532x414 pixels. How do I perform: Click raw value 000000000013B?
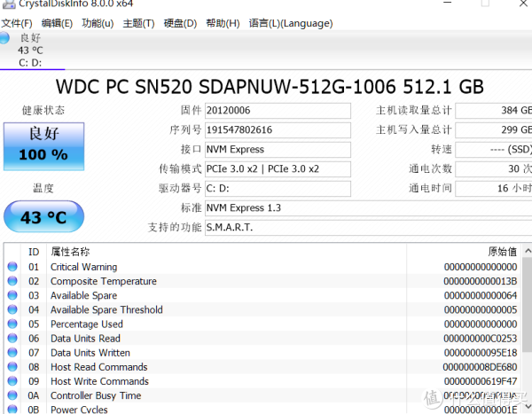point(480,281)
